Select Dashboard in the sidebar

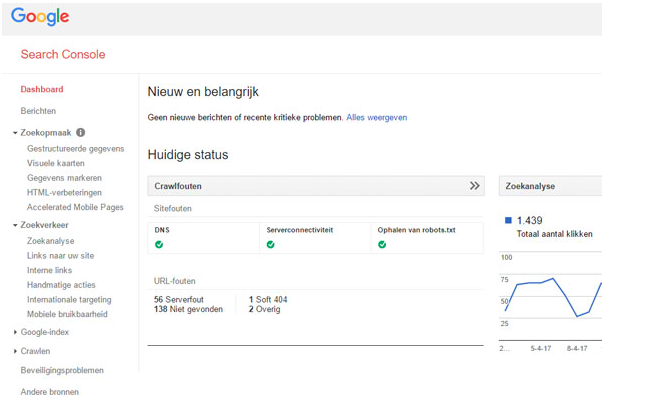pyautogui.click(x=42, y=89)
